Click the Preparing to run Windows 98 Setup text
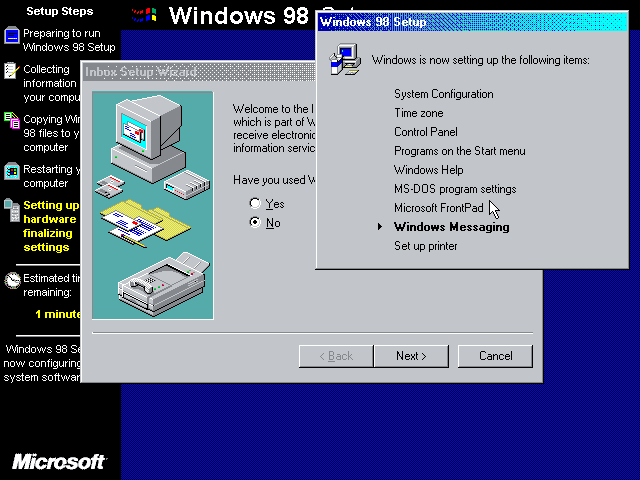Viewport: 640px width, 480px height. pos(69,40)
